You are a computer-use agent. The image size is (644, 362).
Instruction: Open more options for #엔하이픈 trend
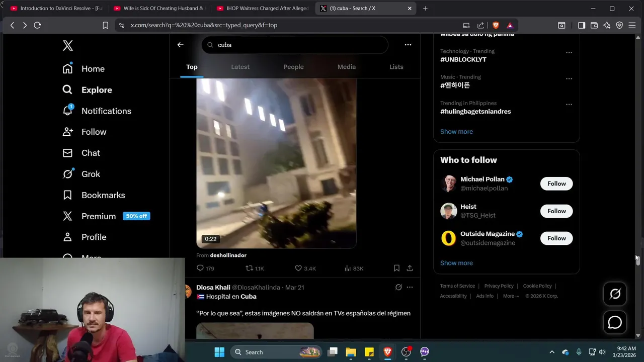[x=569, y=78]
